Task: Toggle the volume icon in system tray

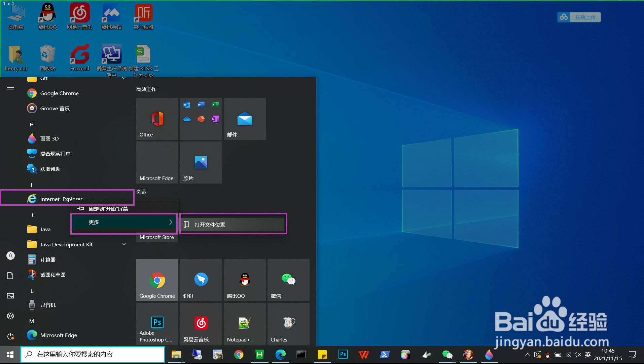Action: pyautogui.click(x=577, y=355)
